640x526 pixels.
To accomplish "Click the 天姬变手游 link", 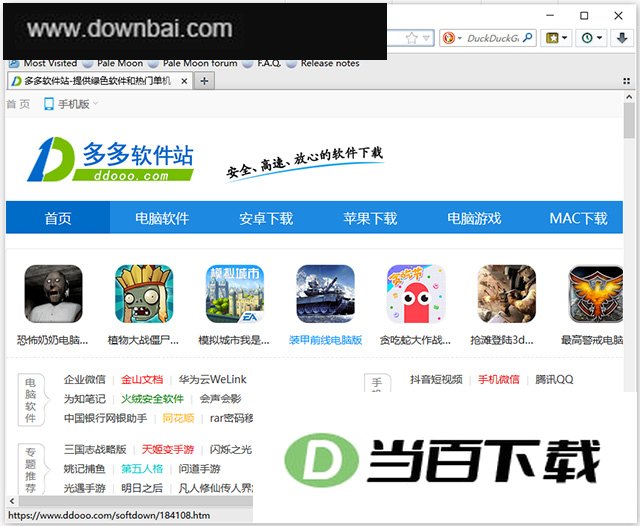I will [167, 449].
